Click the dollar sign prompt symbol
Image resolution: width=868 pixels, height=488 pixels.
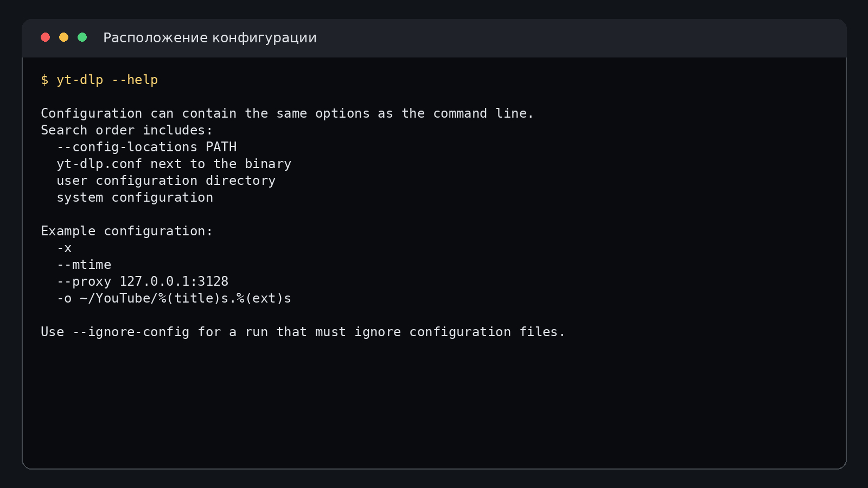[x=44, y=80]
